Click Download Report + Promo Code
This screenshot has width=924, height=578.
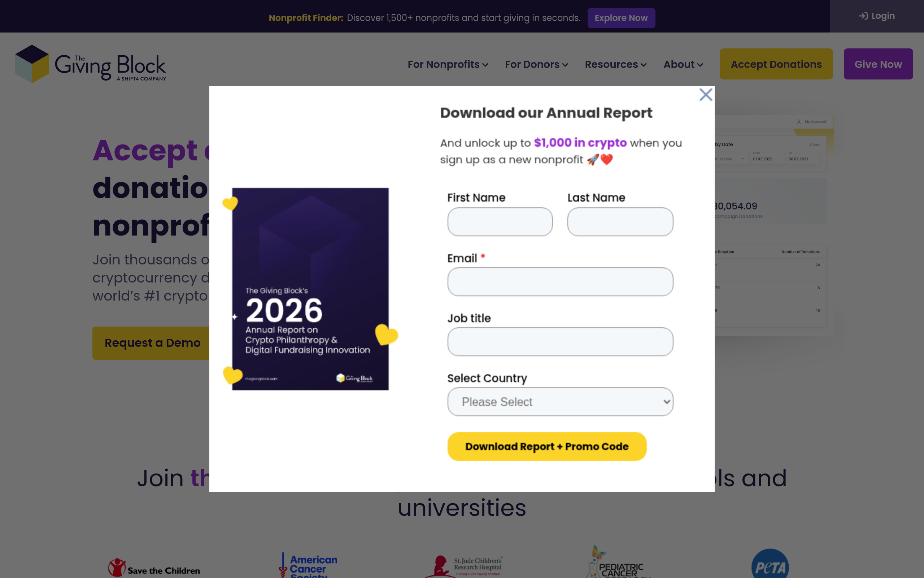point(547,447)
